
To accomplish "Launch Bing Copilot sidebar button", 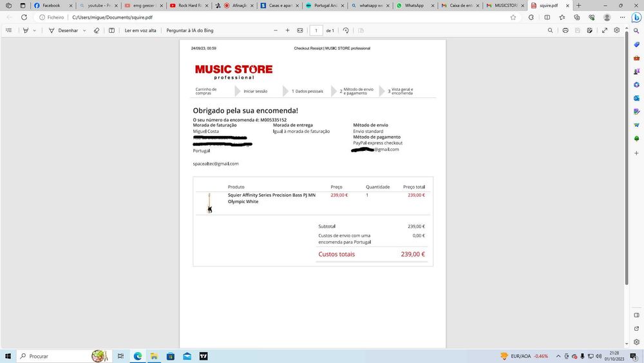I will 636,17.
